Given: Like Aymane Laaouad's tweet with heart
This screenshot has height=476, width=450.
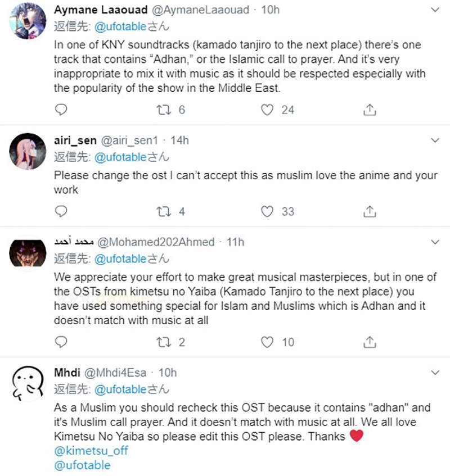Looking at the screenshot, I should [267, 110].
